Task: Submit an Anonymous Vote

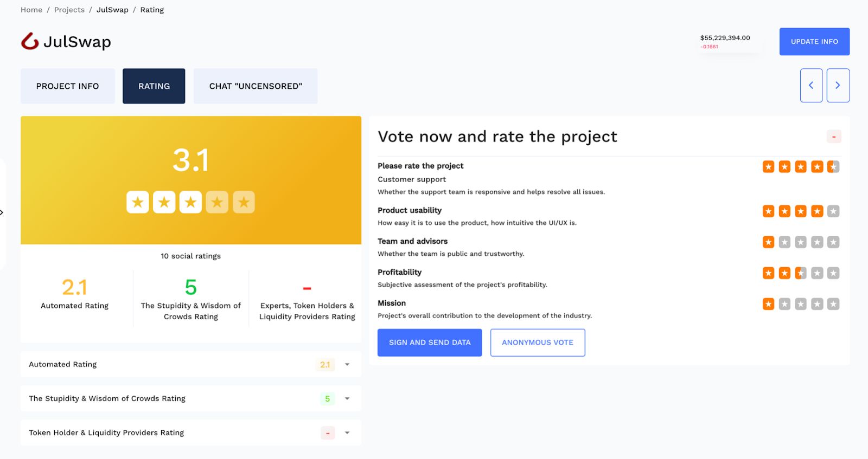Action: click(537, 342)
